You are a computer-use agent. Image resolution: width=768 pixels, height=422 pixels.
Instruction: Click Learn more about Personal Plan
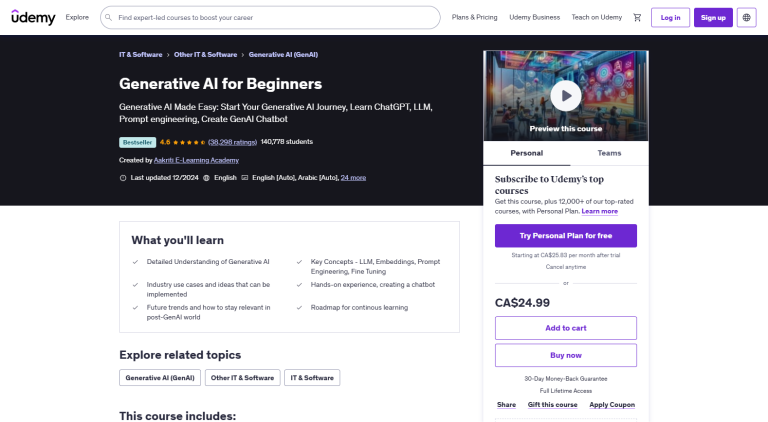click(600, 211)
